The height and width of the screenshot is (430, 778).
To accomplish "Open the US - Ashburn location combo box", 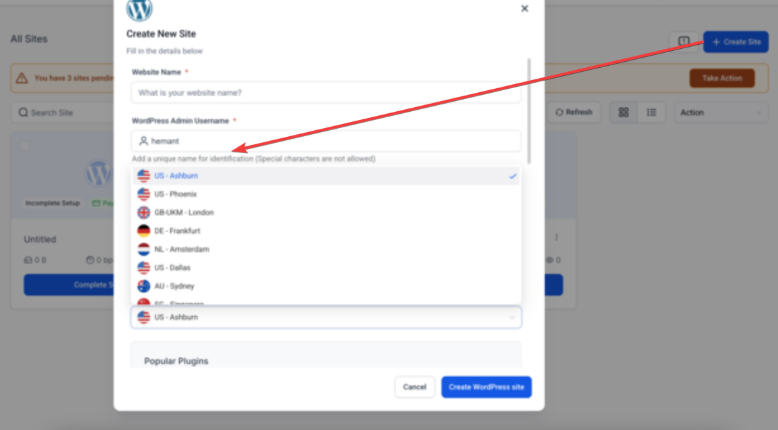I will [326, 317].
